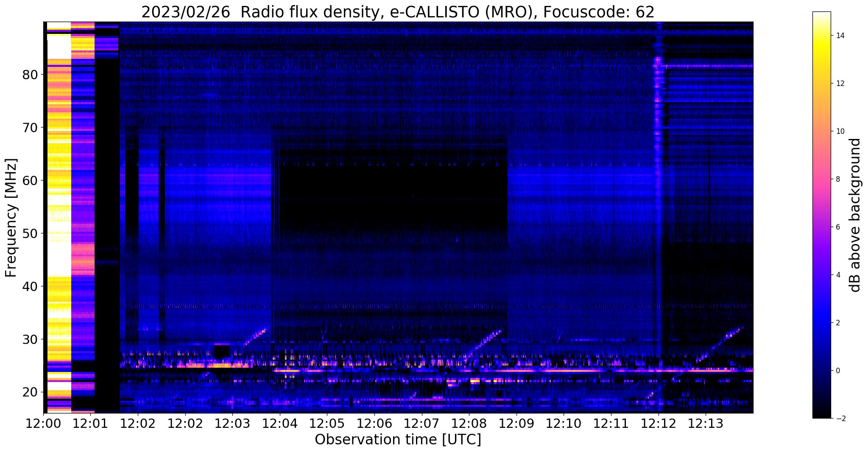Click the 12:11 time tick label
The width and height of the screenshot is (868, 452).
coord(611,423)
